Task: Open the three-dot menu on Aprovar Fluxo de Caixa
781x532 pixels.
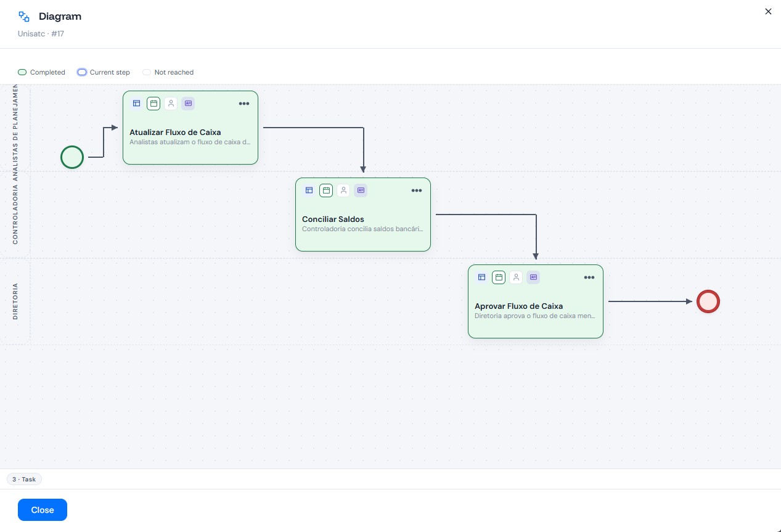Action: [589, 277]
